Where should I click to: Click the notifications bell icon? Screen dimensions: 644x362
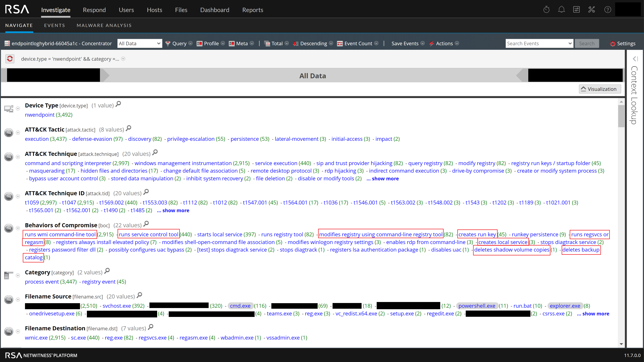(x=561, y=9)
